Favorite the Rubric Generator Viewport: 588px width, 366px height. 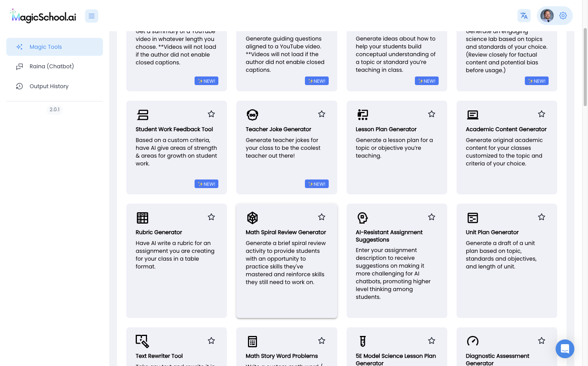point(211,217)
